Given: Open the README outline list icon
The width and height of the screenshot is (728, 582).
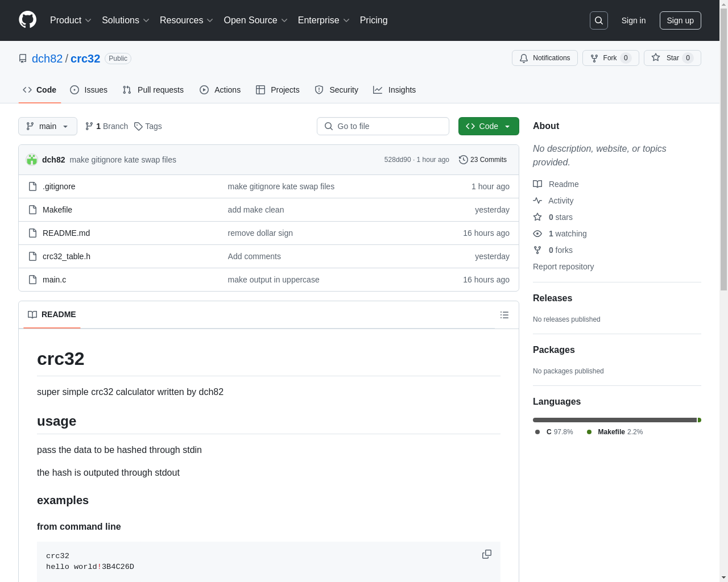Looking at the screenshot, I should [x=504, y=315].
